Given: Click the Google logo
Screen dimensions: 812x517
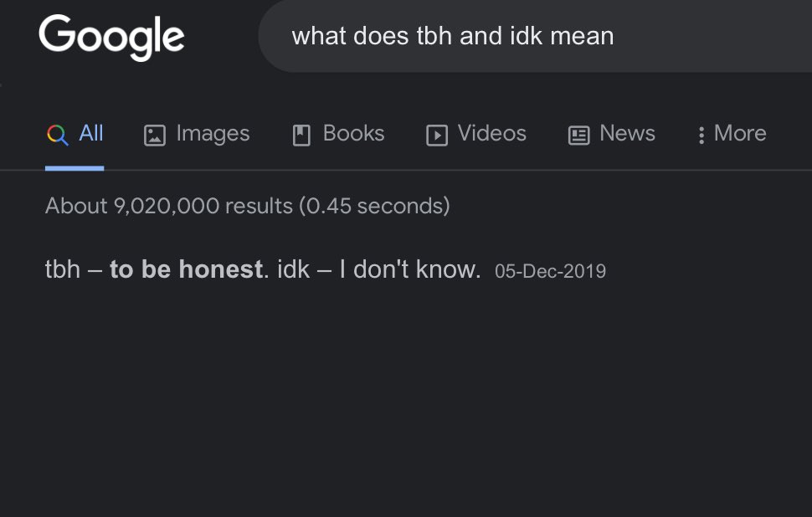Looking at the screenshot, I should [111, 38].
